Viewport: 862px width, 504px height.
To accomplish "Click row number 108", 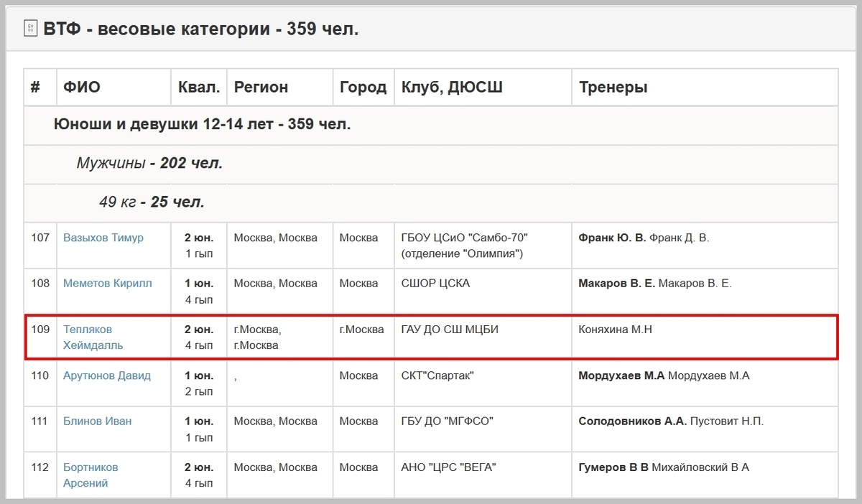I will pos(40,284).
